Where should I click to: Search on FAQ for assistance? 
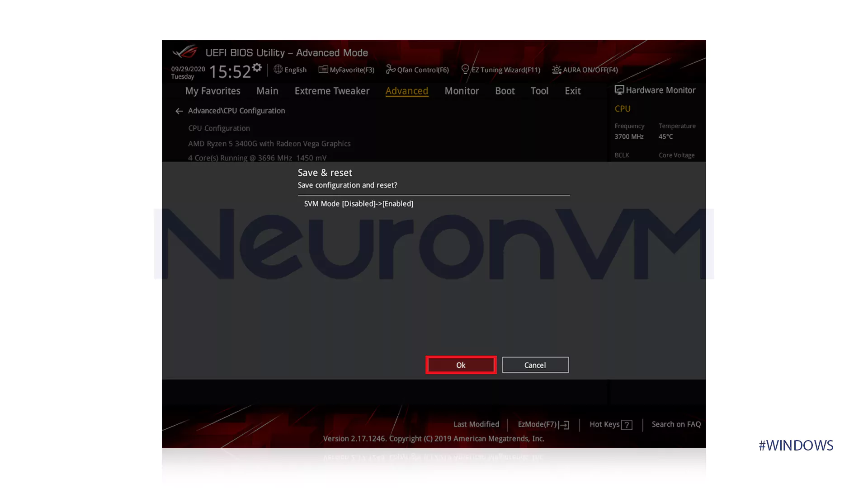click(676, 424)
